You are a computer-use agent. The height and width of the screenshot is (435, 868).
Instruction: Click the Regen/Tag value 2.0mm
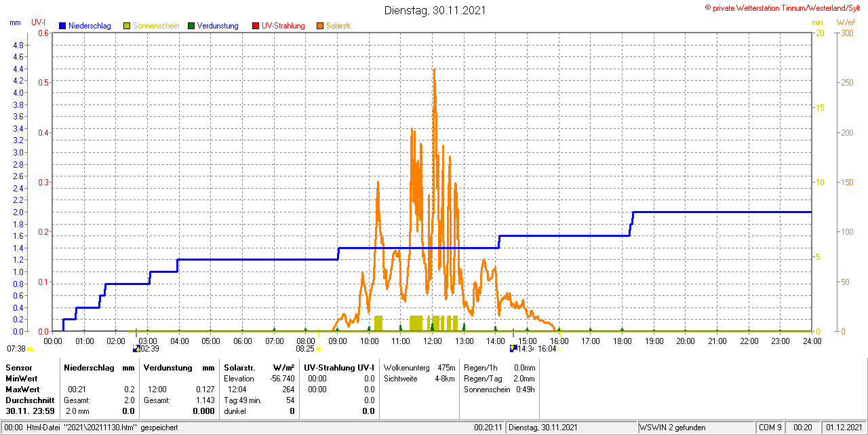click(x=524, y=379)
